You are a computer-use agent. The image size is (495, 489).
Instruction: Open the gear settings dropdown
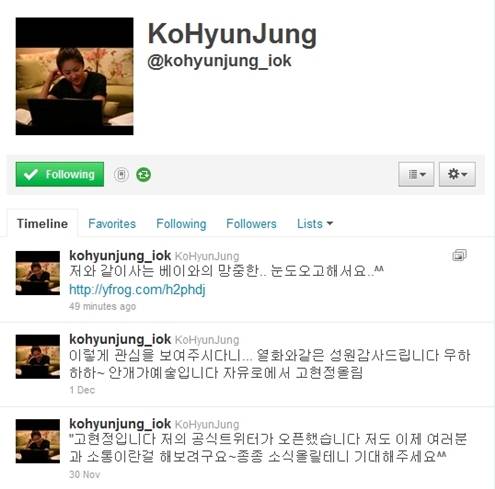pos(457,174)
